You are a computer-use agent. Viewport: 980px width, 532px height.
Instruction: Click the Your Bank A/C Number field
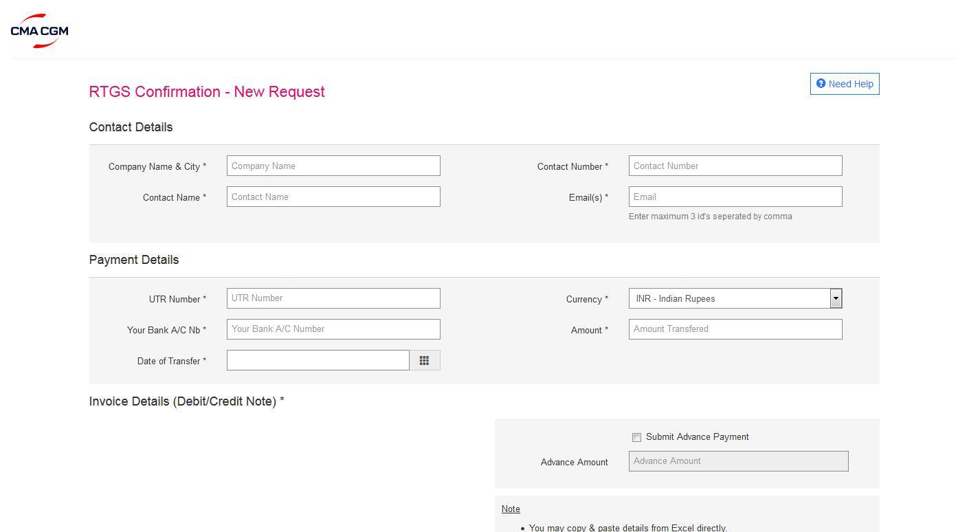pos(333,329)
